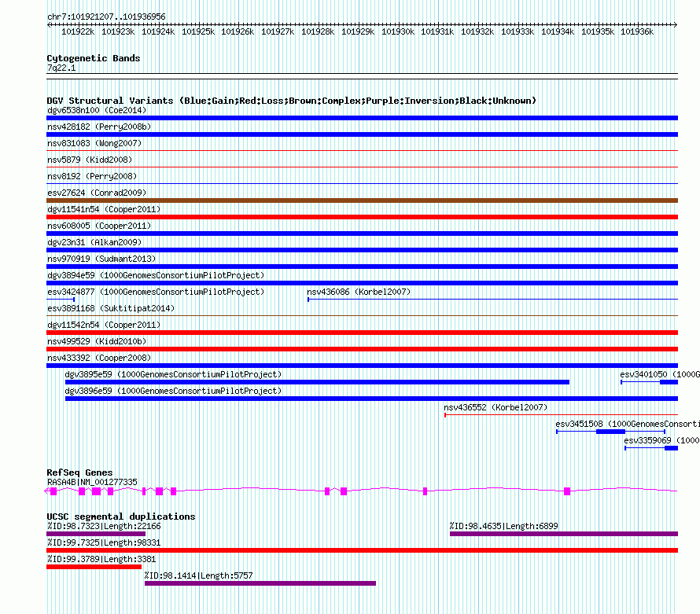700x614 pixels.
Task: Open variant dgv3894e59 label
Action: pyautogui.click(x=156, y=275)
